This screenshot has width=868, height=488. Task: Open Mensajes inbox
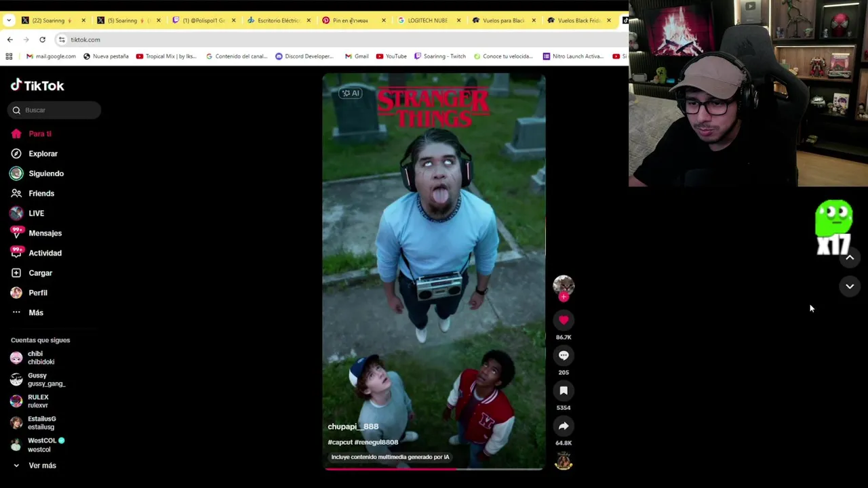click(36, 233)
